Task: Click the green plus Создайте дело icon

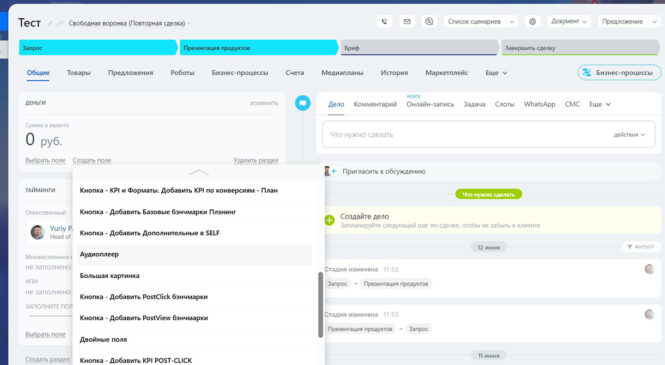Action: [330, 220]
